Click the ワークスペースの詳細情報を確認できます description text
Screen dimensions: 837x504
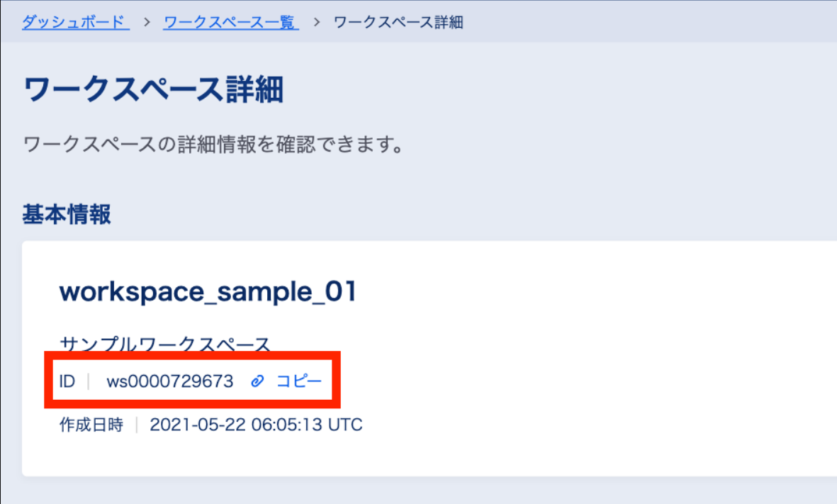point(213,146)
